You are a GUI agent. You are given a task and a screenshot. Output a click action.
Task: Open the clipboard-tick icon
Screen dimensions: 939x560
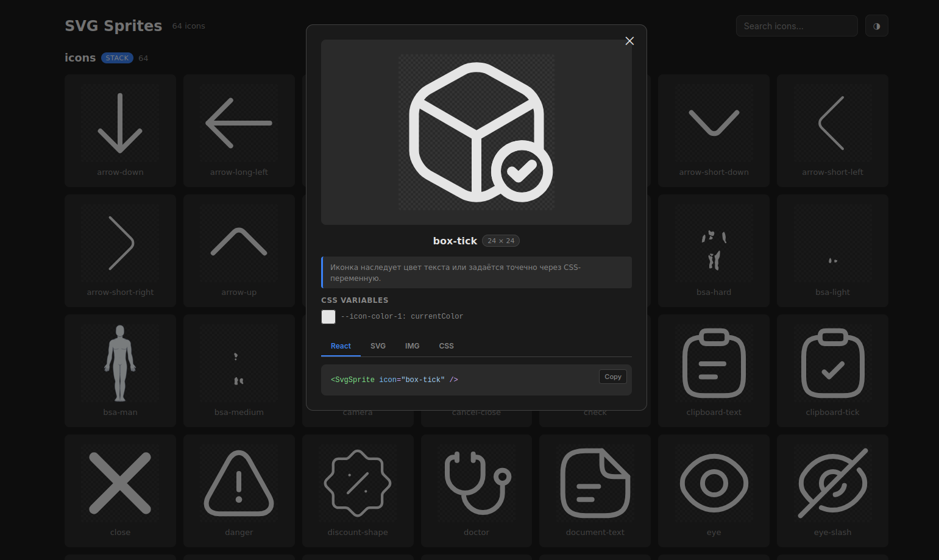click(x=832, y=370)
